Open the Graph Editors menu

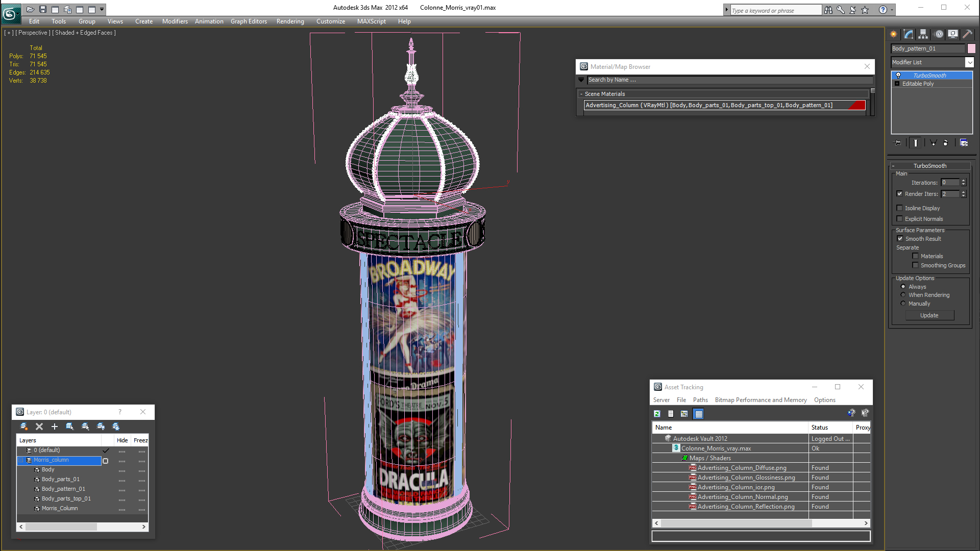pos(249,21)
